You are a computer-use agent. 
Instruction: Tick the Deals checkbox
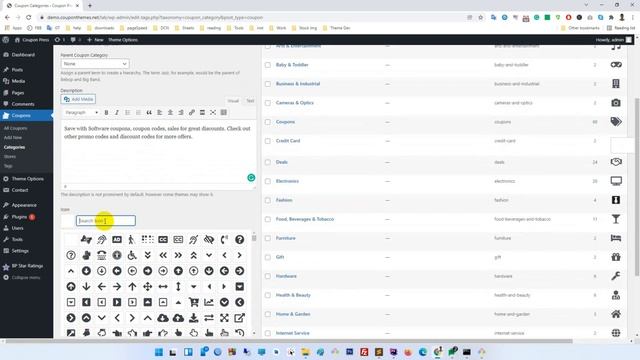pyautogui.click(x=268, y=162)
